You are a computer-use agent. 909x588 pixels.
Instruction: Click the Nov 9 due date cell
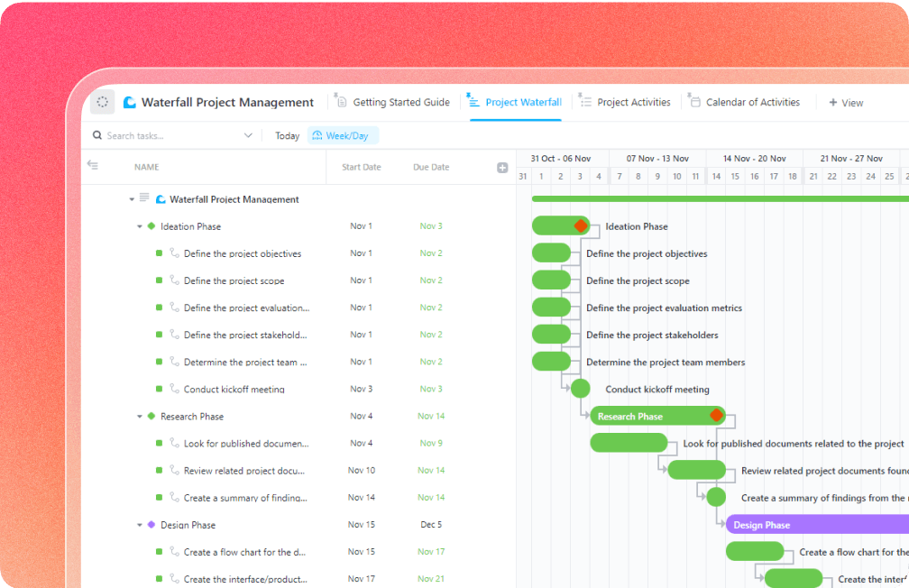pos(431,443)
